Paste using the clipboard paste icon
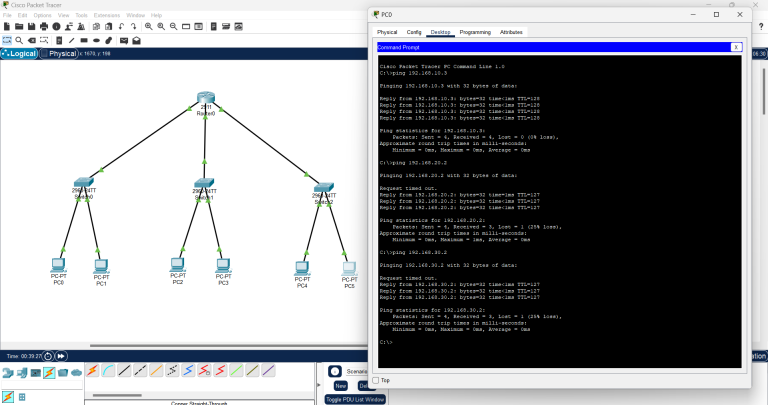768x405 pixels. tap(109, 26)
